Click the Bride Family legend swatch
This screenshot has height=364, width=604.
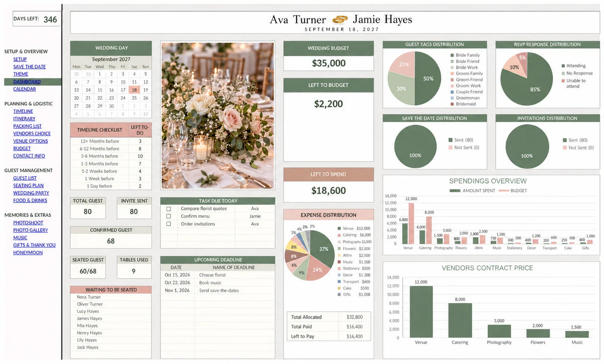[452, 55]
